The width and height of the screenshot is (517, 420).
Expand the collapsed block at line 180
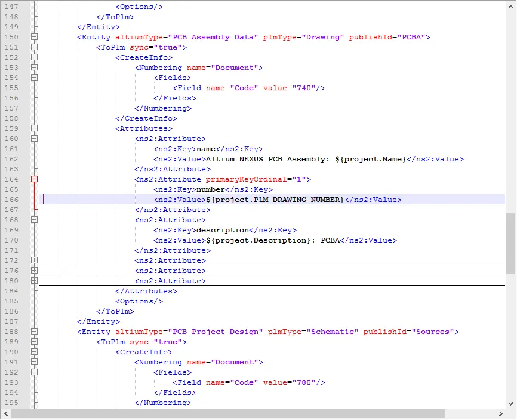[x=34, y=281]
